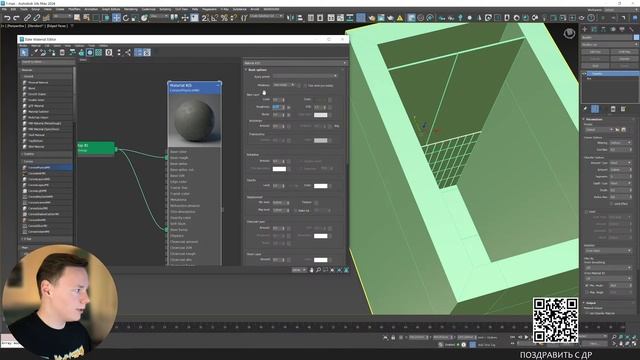This screenshot has width=640, height=360.
Task: Open the Customize menu
Action: coord(149,9)
